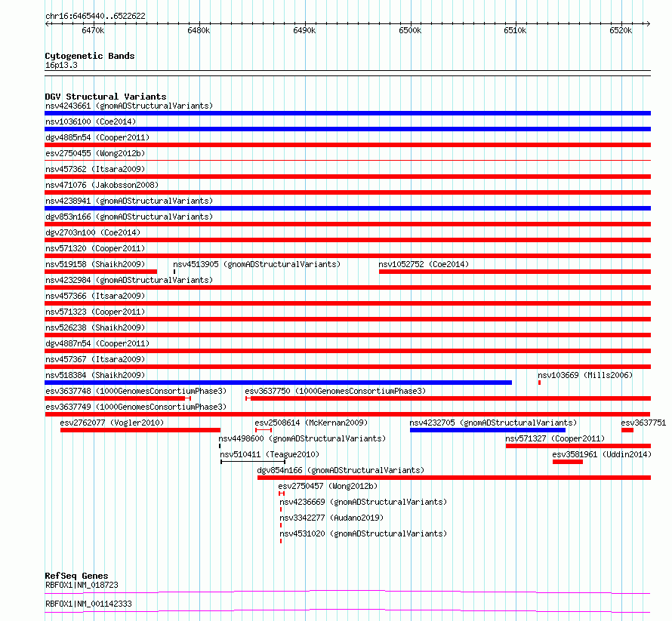Select the nsv518384 (Shaikh2009) label
Image resolution: width=672 pixels, height=621 pixels.
tap(95, 375)
